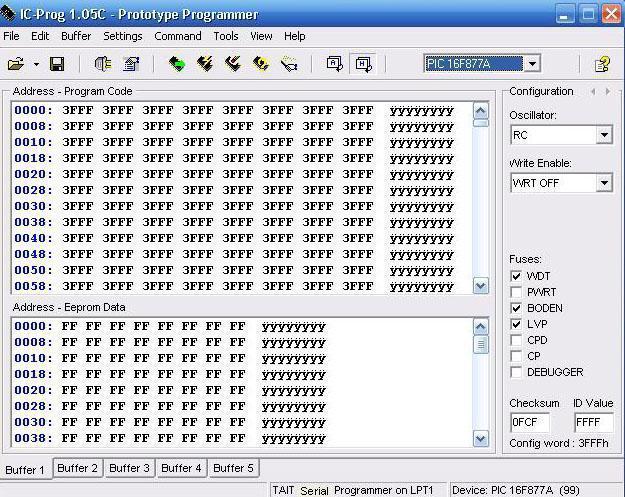Program All to chip icon
Viewport: 625px width, 497px height.
pyautogui.click(x=205, y=64)
